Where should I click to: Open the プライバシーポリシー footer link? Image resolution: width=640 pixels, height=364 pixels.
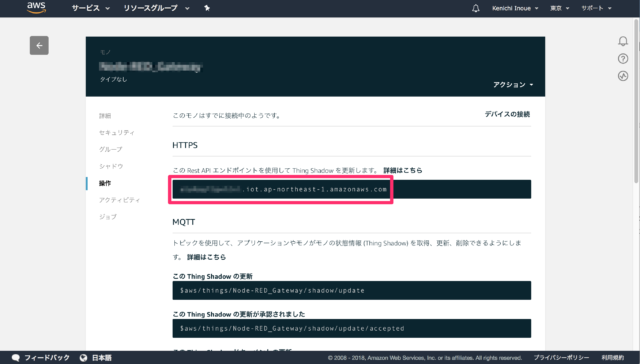point(561,358)
